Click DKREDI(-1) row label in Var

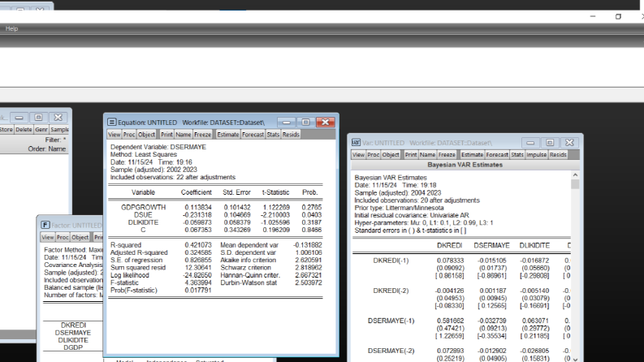[x=391, y=261]
